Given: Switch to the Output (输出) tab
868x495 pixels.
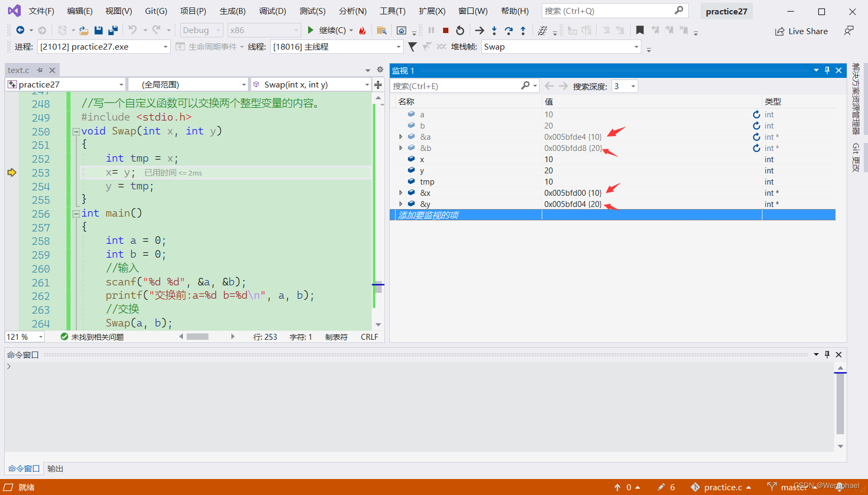Looking at the screenshot, I should (x=55, y=469).
